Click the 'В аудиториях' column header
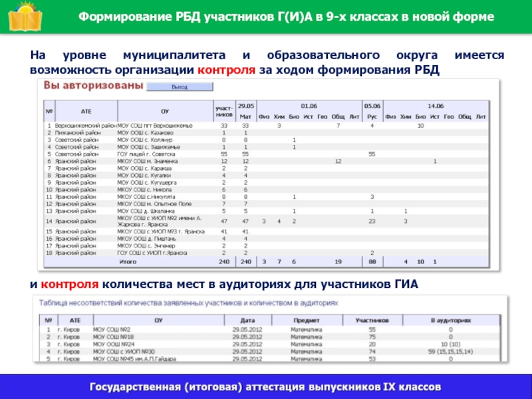532x399 pixels. pyautogui.click(x=451, y=321)
